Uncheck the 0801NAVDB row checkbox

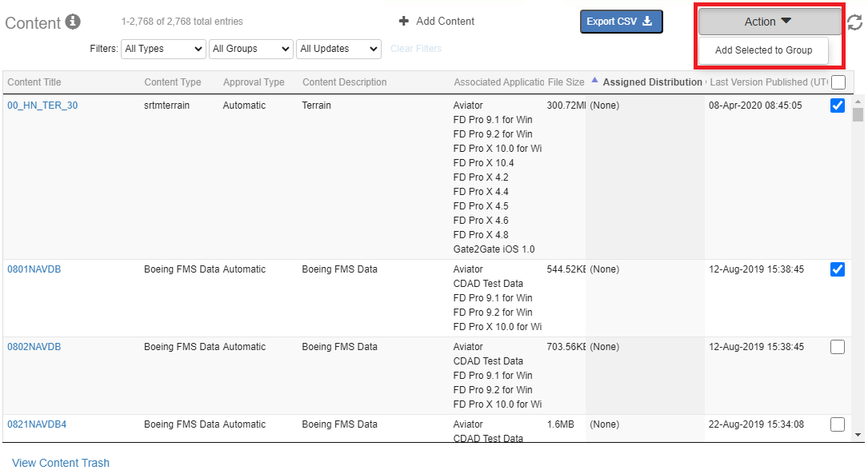pyautogui.click(x=838, y=269)
